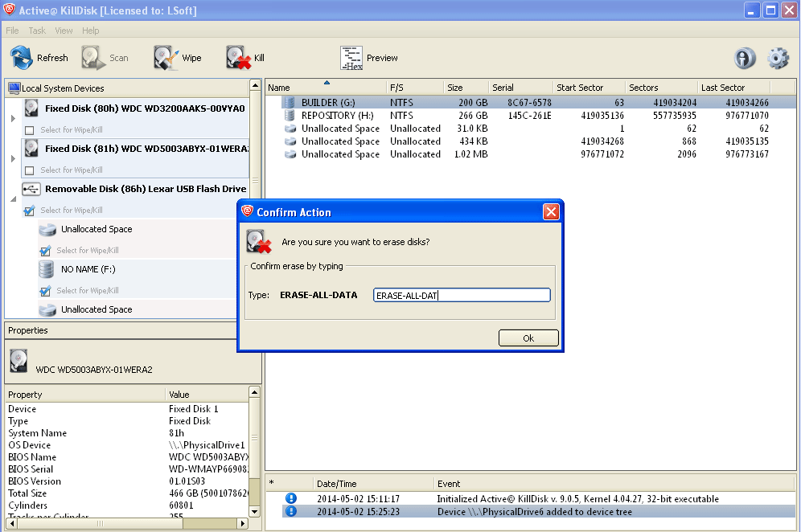
Task: Click the ERASE-ALL-DATA confirmation text field
Action: (x=462, y=295)
